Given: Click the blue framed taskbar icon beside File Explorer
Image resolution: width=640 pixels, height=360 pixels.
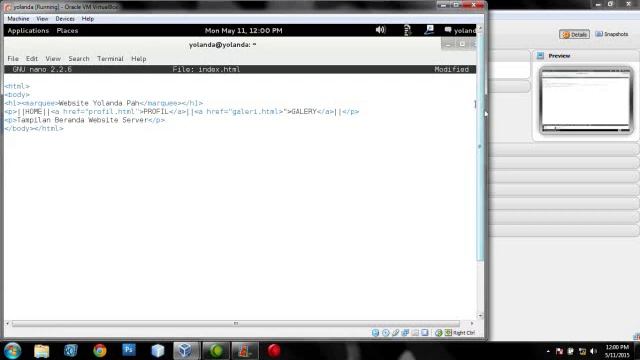Looking at the screenshot, I should [x=71, y=351].
